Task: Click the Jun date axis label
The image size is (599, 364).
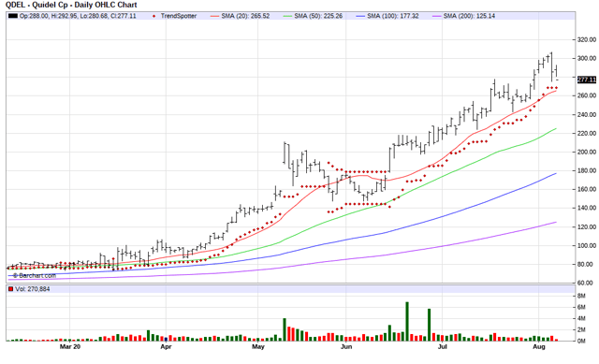Action: coord(346,347)
